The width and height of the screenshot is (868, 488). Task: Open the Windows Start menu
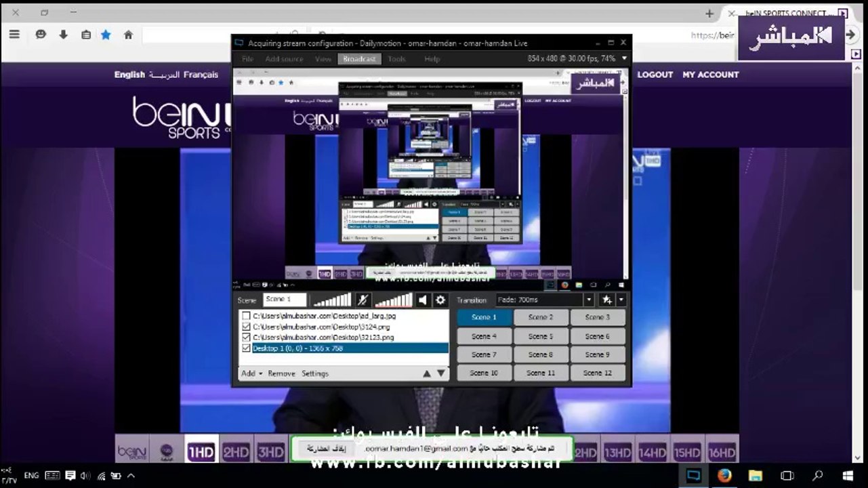pos(848,475)
